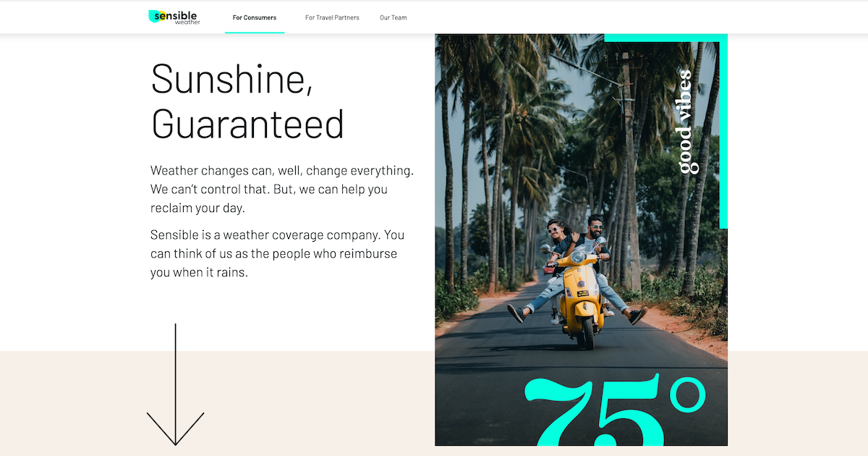Image resolution: width=868 pixels, height=456 pixels.
Task: Click the 'Guaranteed' headline word
Action: click(x=247, y=124)
